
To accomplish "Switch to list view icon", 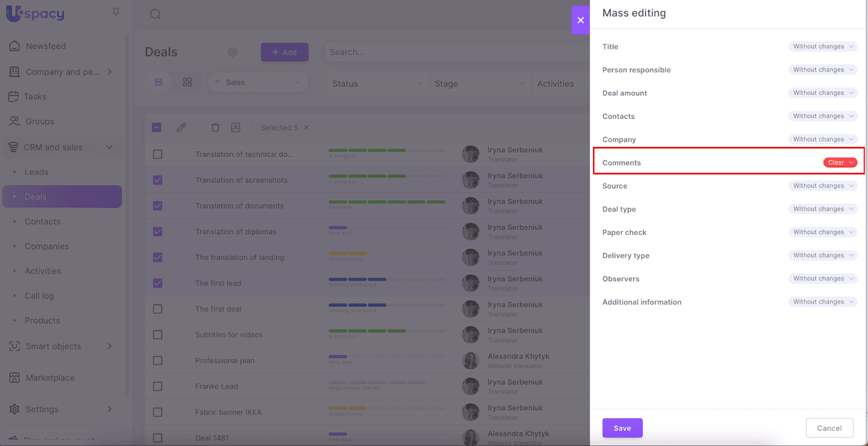I will coord(158,82).
